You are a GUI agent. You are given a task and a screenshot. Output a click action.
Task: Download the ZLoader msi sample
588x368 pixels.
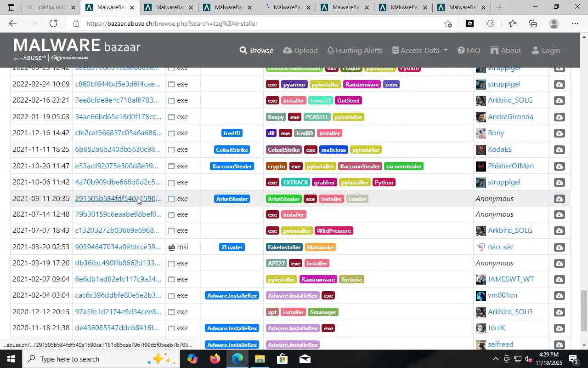[x=559, y=247]
